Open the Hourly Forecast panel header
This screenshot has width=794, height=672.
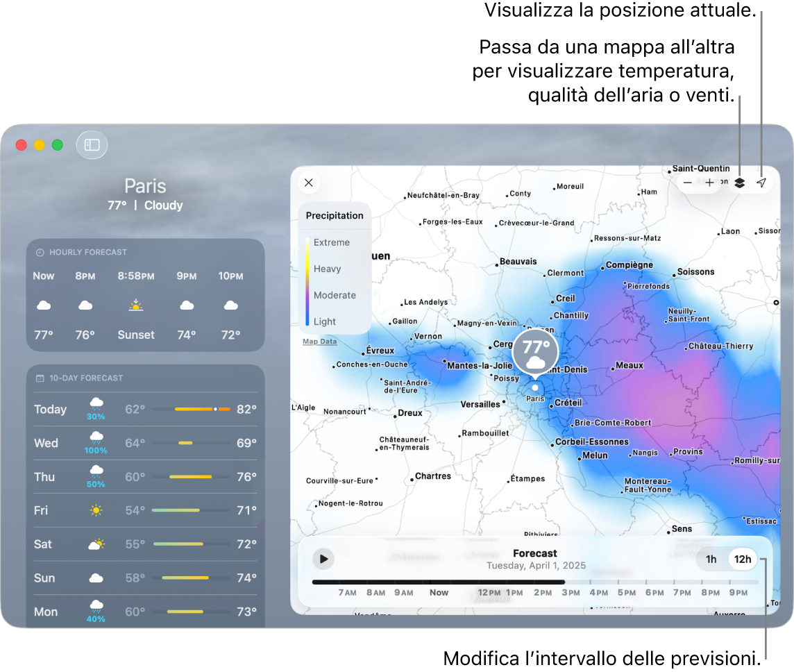tap(88, 252)
